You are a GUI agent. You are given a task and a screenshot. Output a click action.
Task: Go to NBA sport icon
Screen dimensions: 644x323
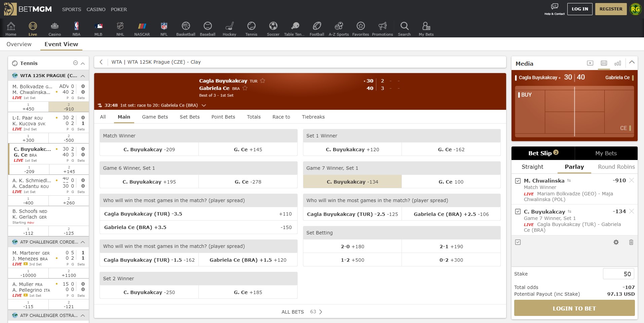tap(76, 26)
